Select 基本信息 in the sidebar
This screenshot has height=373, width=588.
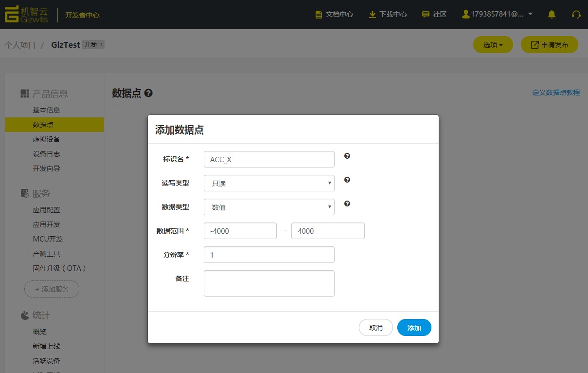pos(46,110)
